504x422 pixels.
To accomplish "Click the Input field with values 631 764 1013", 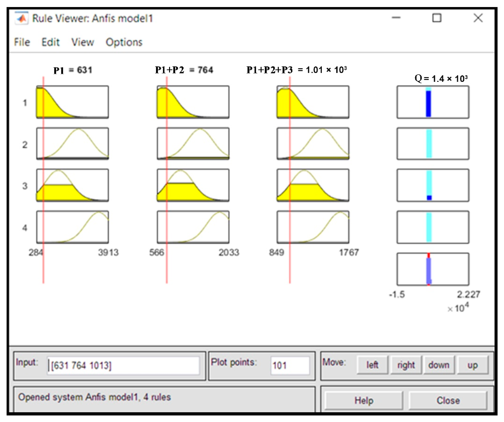I will point(123,365).
